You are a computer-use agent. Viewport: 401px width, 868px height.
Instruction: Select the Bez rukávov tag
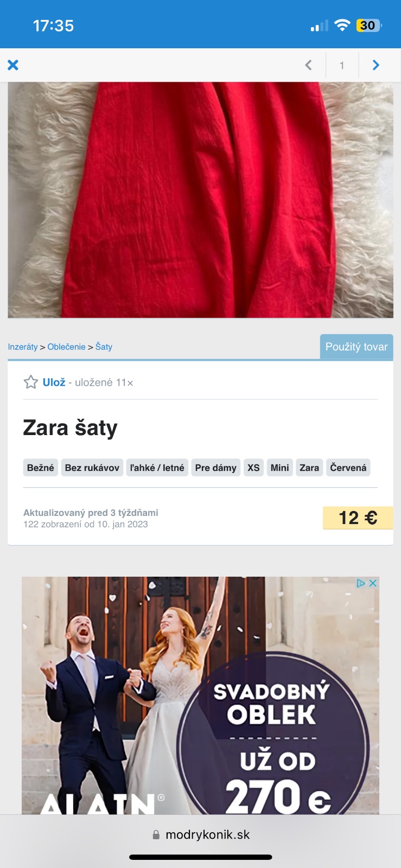[x=92, y=468]
